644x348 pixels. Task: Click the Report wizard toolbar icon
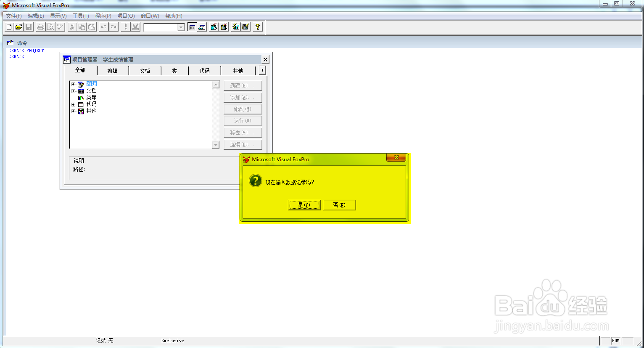[x=224, y=27]
